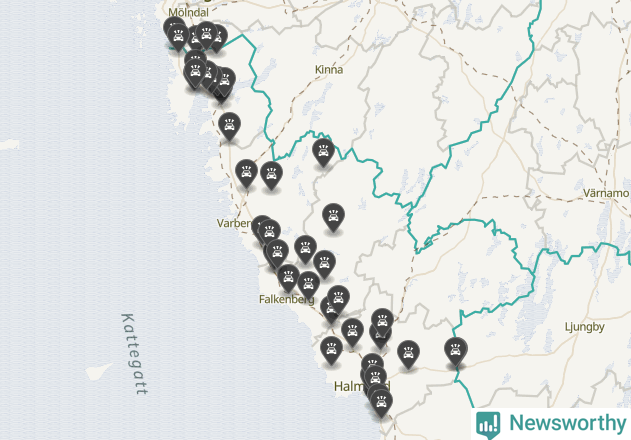Click the Falkenberg city label
This screenshot has height=440, width=631.
click(287, 300)
